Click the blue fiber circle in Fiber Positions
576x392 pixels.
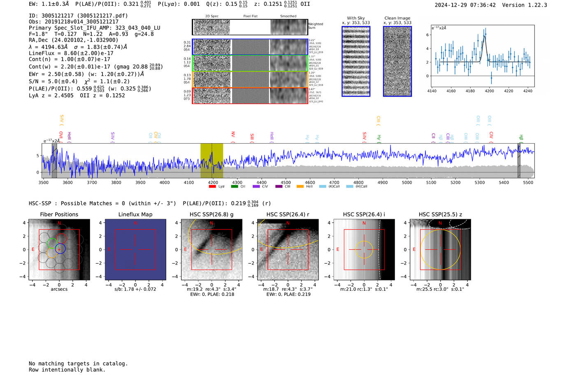click(60, 248)
